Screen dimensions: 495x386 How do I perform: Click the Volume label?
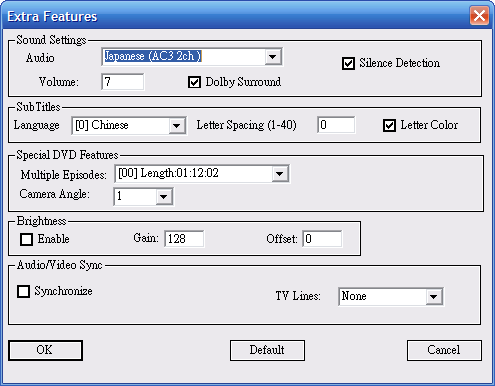tap(59, 82)
